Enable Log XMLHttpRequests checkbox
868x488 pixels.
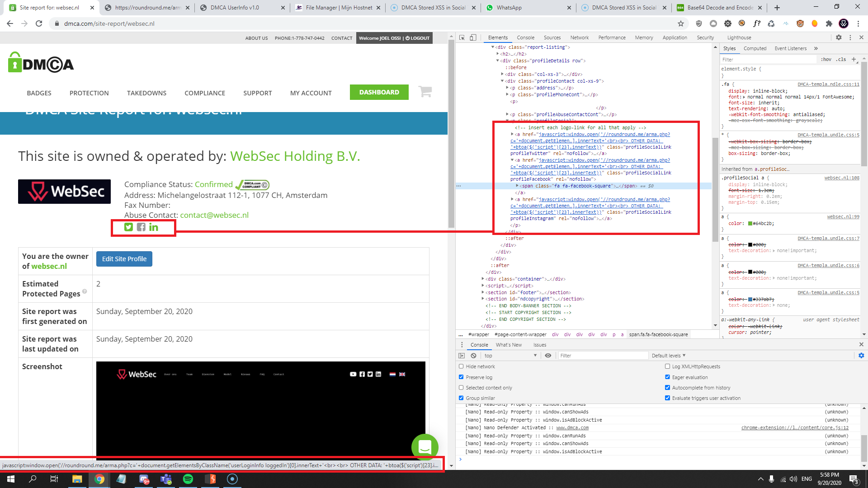tap(667, 366)
